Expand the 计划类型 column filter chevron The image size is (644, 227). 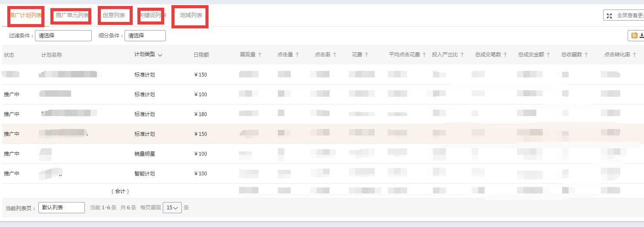(160, 55)
